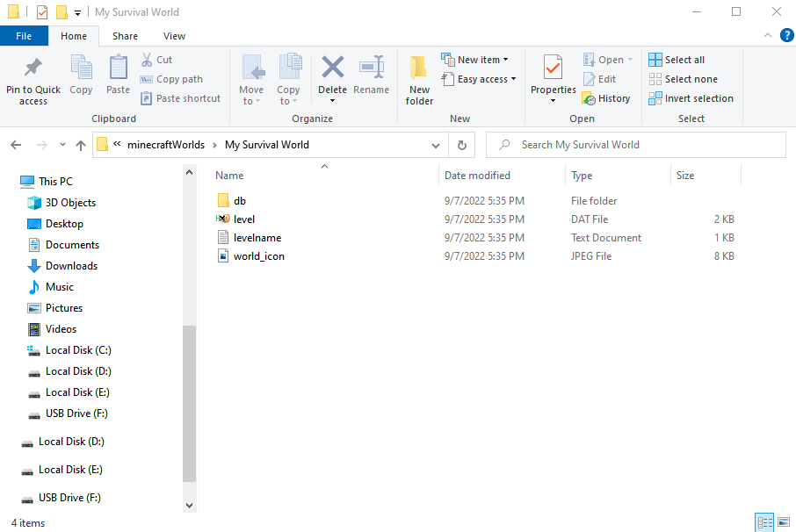The width and height of the screenshot is (796, 532).
Task: Switch to Large icons view in status bar
Action: tap(784, 522)
